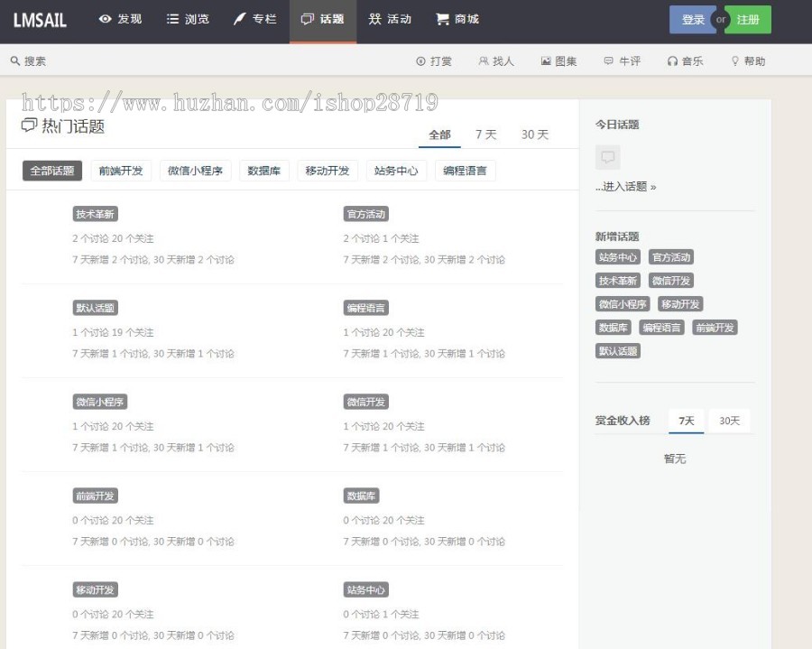
Task: Open the 浏览 list icon nav item
Action: pos(188,19)
